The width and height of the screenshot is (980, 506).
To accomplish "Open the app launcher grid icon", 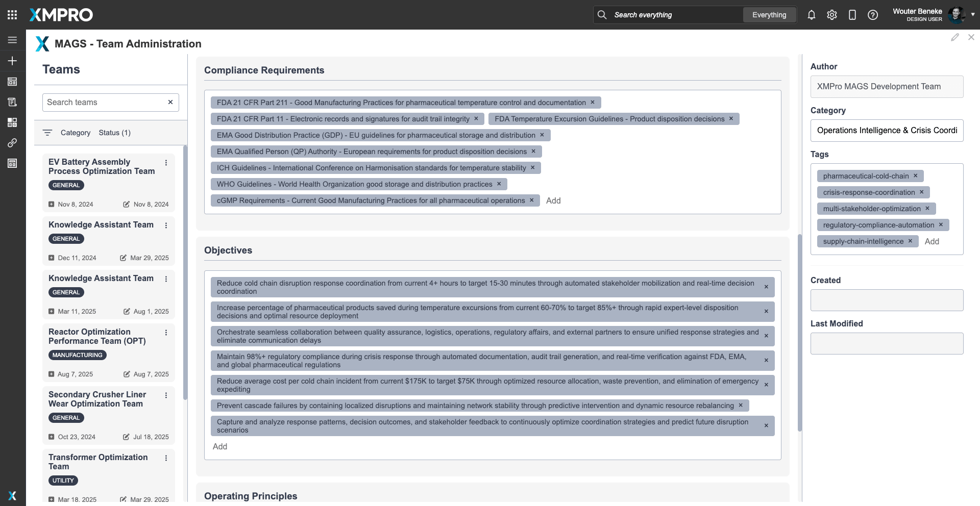I will (12, 15).
